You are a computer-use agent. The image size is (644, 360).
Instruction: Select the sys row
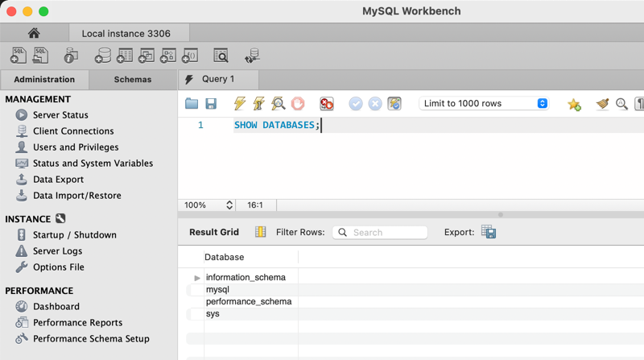213,313
